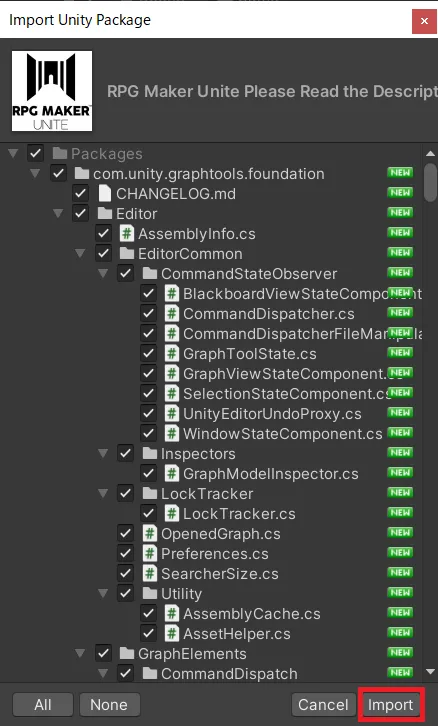Click the NEW badge beside GraphToolState.cs

point(400,353)
